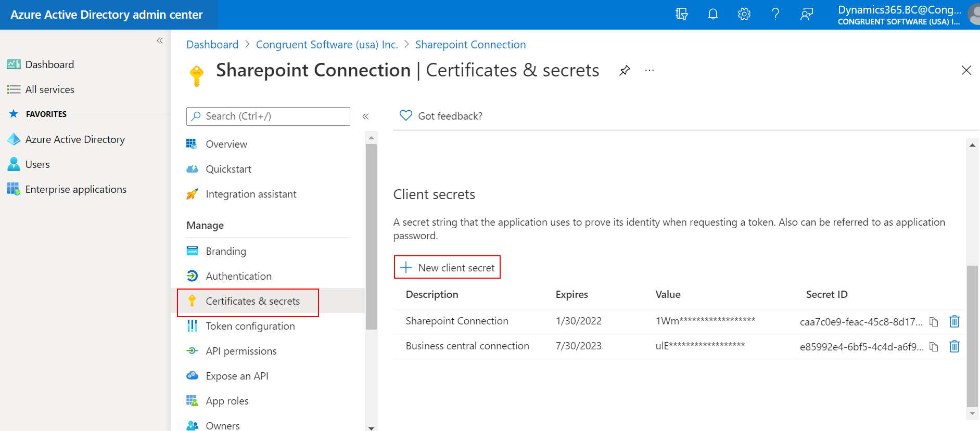Open the Authentication menu item

click(238, 276)
